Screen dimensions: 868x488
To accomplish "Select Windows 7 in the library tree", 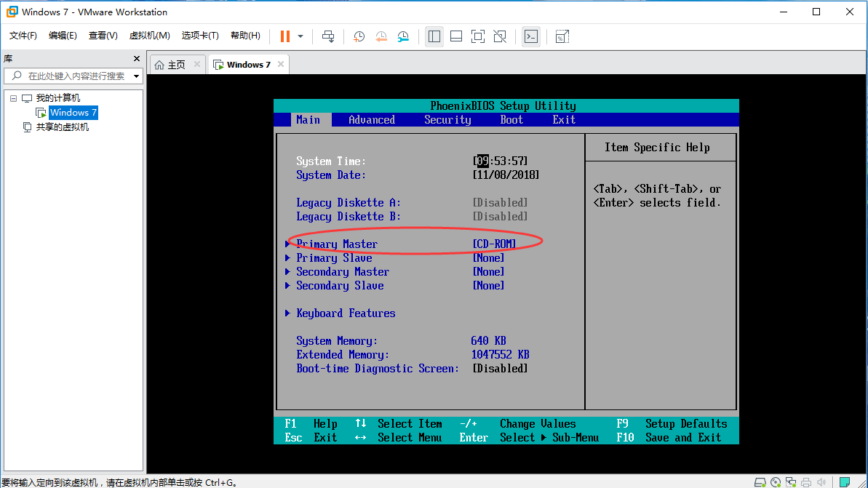I will click(x=73, y=112).
